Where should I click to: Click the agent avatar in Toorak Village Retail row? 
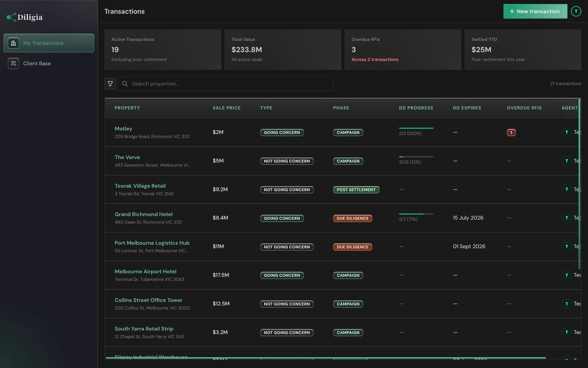567,189
